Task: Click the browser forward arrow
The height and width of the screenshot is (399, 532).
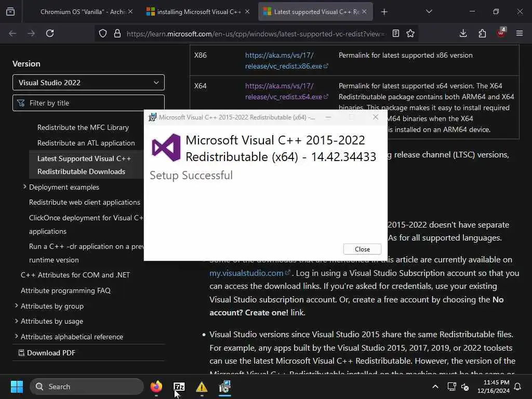Action: click(x=31, y=33)
